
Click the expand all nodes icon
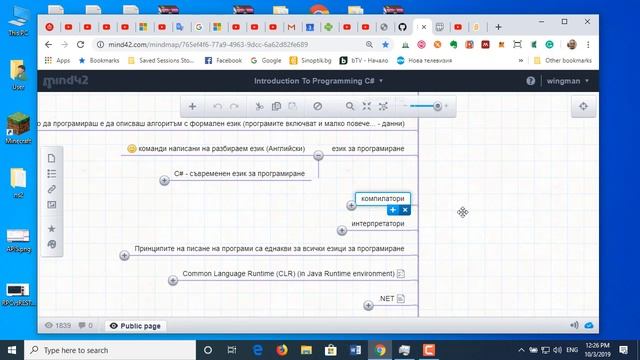383,107
